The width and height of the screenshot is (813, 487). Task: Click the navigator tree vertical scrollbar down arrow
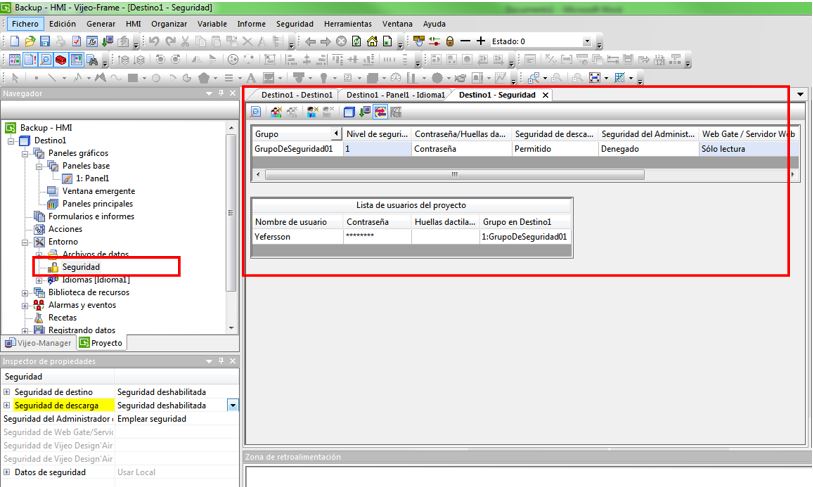[231, 328]
